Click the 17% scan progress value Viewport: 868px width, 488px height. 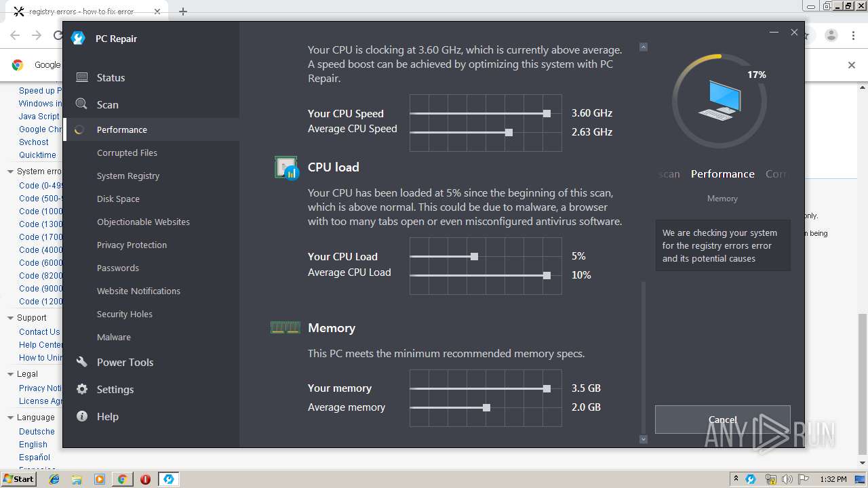click(x=757, y=75)
